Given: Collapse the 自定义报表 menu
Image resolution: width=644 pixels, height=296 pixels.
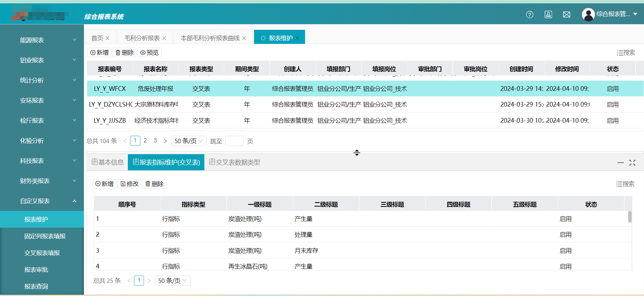Looking at the screenshot, I should [42, 201].
